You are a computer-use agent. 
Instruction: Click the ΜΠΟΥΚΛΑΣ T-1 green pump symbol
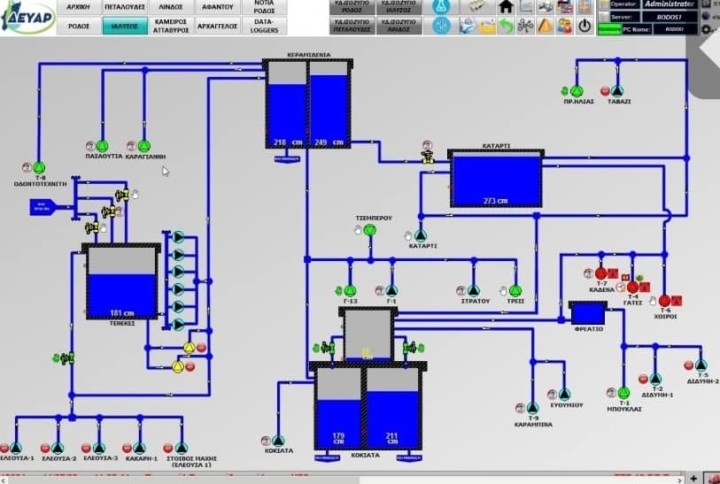(x=624, y=393)
